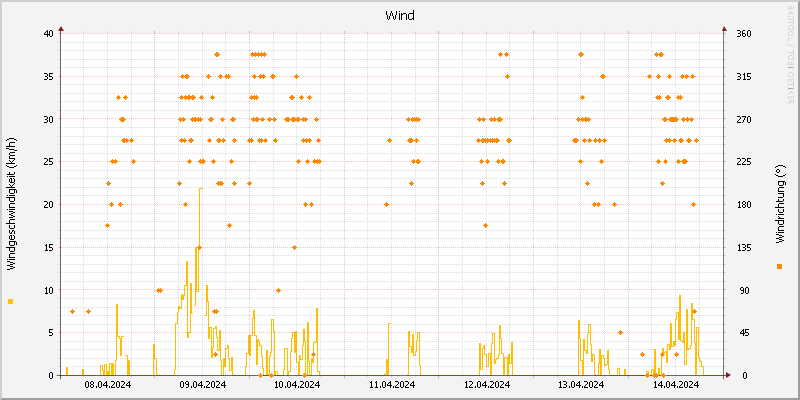
Task: Select the right axis label "Windrichtung (°)"
Action: [x=779, y=205]
